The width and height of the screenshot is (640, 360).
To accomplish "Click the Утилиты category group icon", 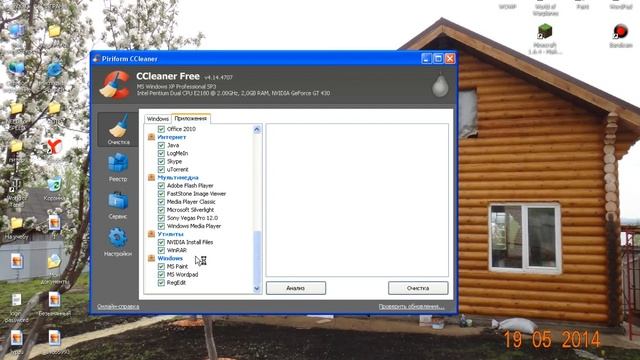I will pyautogui.click(x=151, y=234).
